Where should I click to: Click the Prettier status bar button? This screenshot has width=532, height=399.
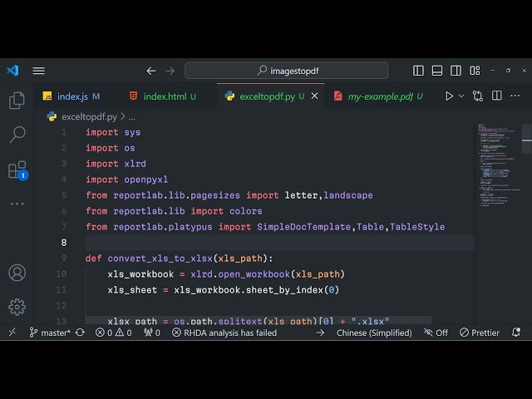[x=479, y=332]
